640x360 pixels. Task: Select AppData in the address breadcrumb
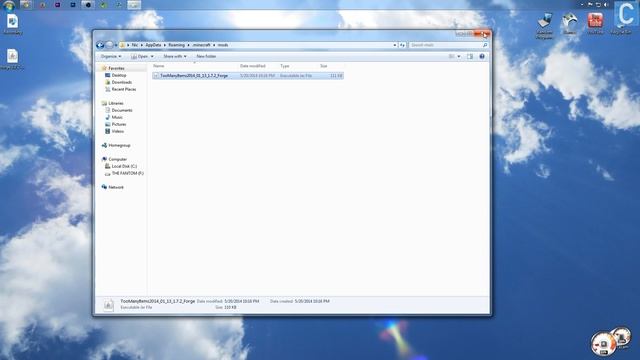(x=153, y=45)
